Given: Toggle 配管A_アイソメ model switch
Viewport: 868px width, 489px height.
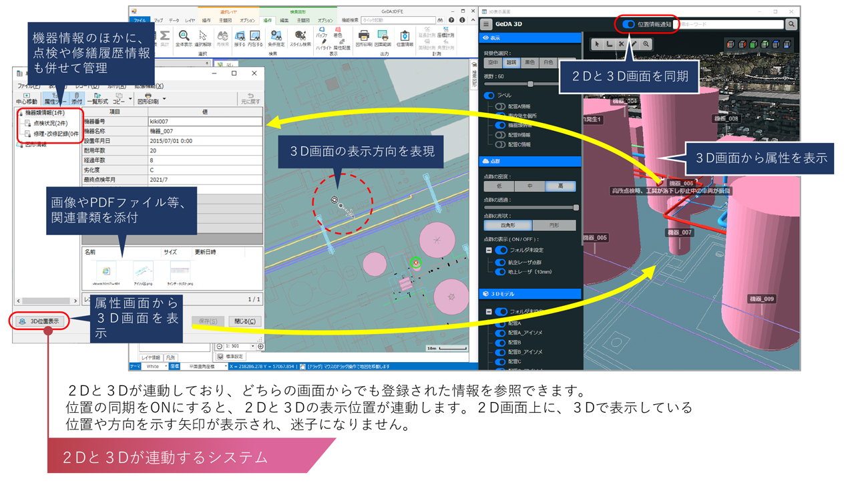Looking at the screenshot, I should (x=500, y=333).
